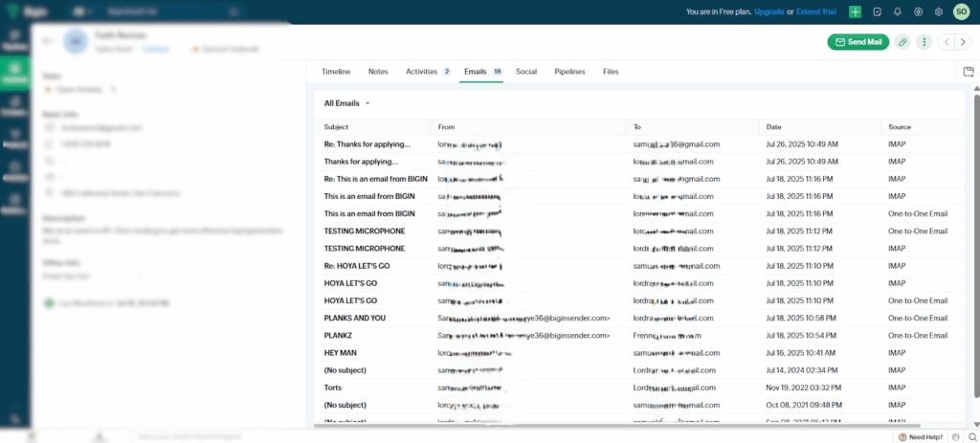
Task: Go to the next record arrow
Action: (x=961, y=42)
